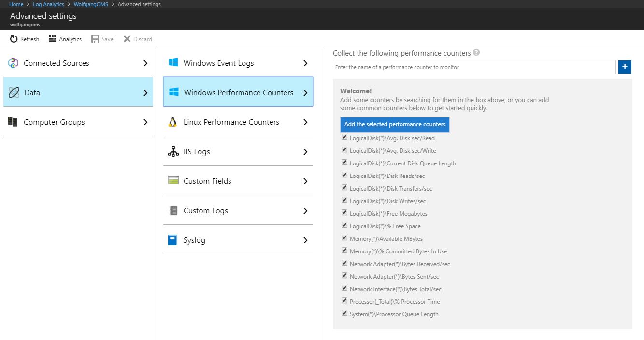644x340 pixels.
Task: Click Add the selected performance counters
Action: pyautogui.click(x=395, y=124)
